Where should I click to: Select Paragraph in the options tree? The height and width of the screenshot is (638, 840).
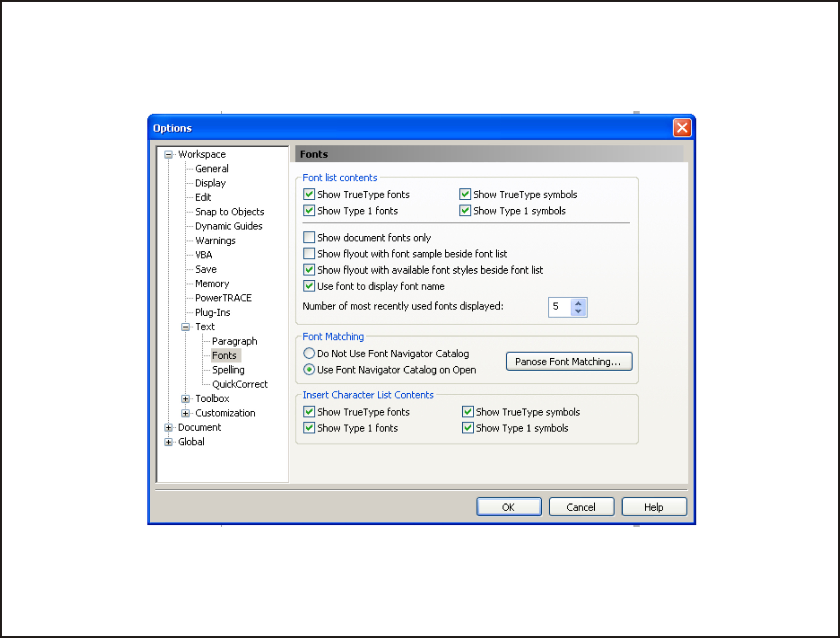[234, 341]
